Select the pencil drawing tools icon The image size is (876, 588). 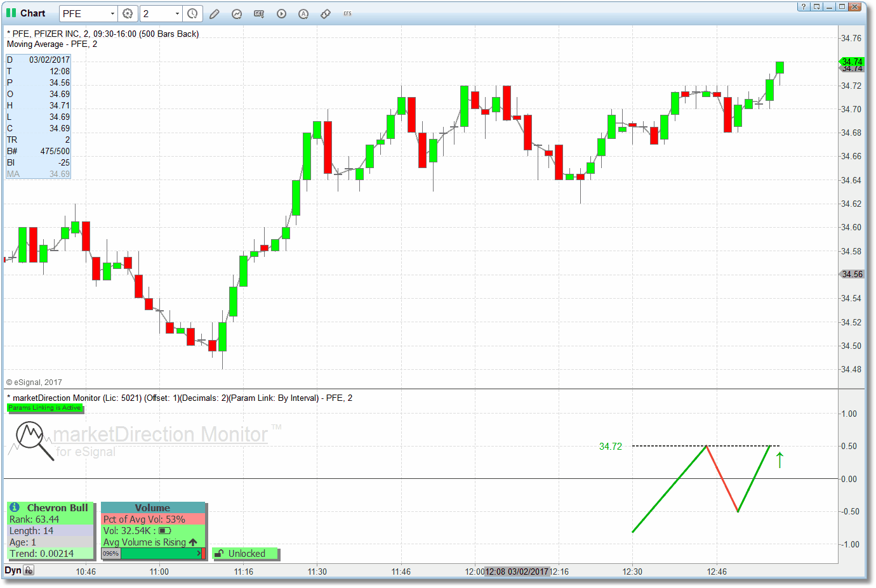tap(215, 13)
